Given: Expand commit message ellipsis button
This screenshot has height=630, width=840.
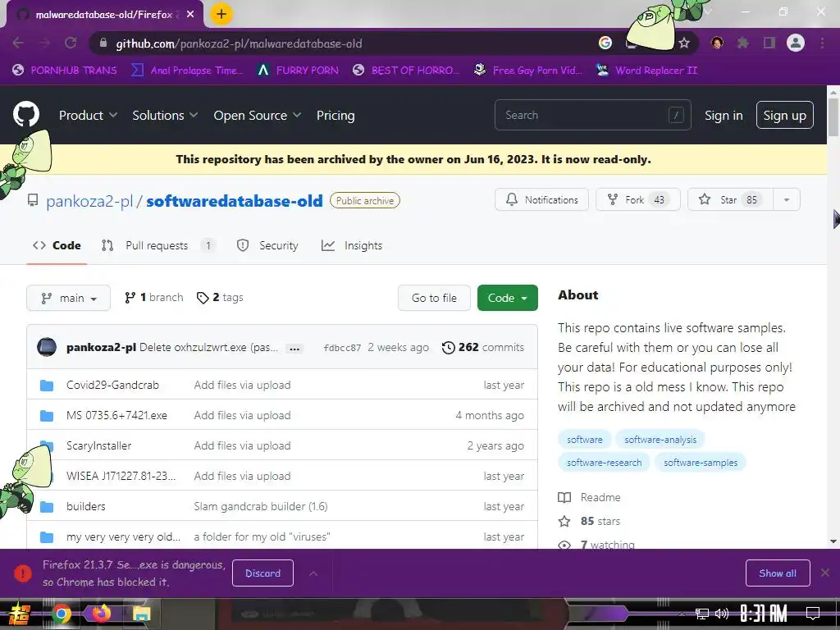Looking at the screenshot, I should point(294,349).
